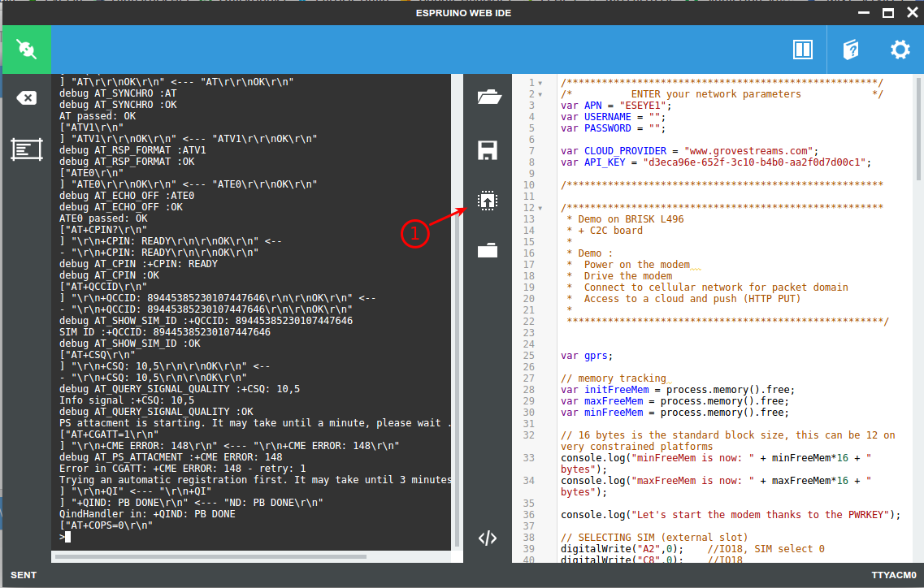
Task: Open the help book icon
Action: point(851,50)
